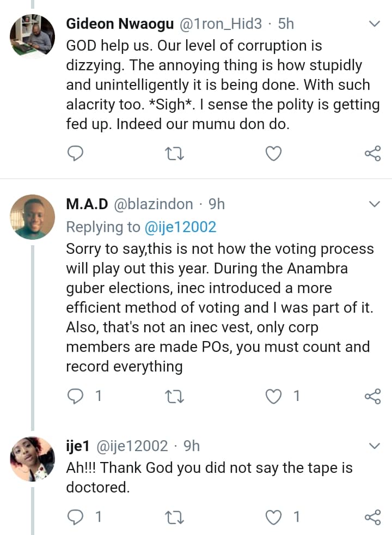Viewport: 392px width, 535px height.
Task: Like M.A.D's tweet about inec
Action: [x=273, y=397]
